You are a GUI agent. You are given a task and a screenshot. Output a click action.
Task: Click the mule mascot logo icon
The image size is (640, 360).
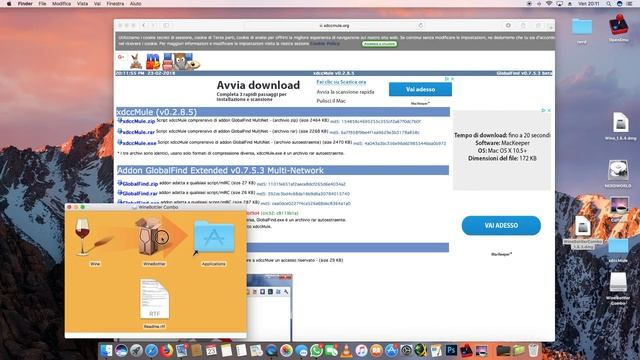pyautogui.click(x=136, y=62)
